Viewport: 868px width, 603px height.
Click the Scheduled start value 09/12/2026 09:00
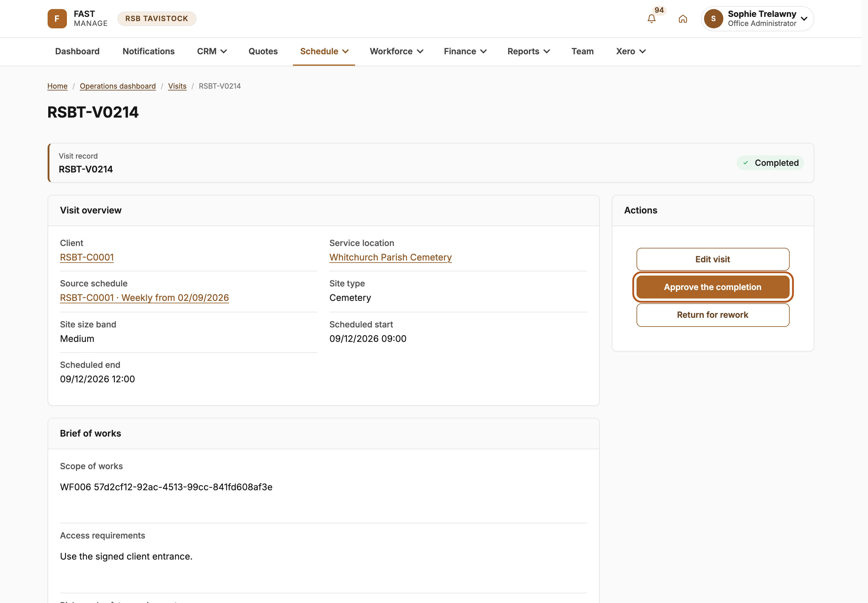click(x=368, y=339)
